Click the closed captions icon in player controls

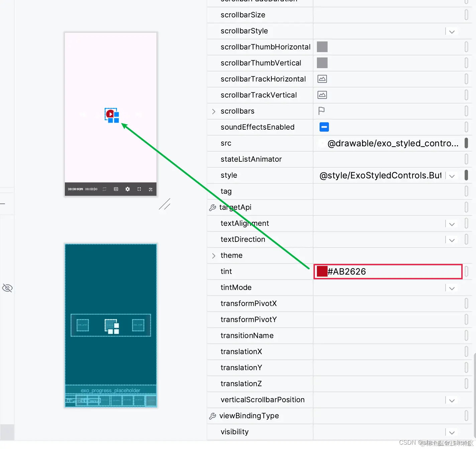tap(116, 189)
